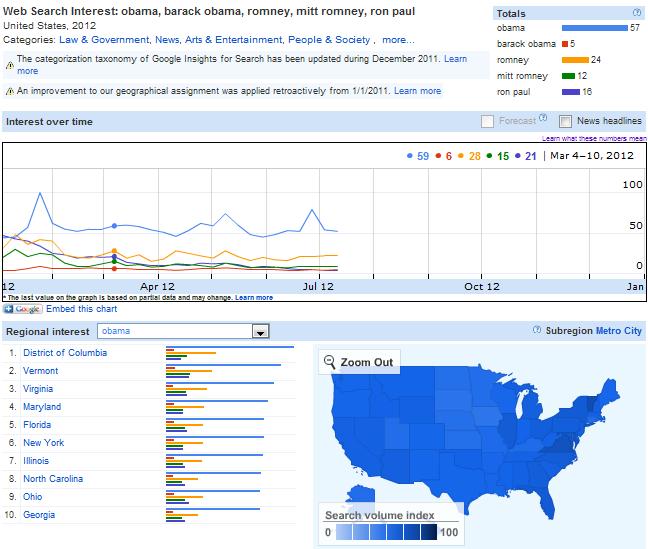The width and height of the screenshot is (648, 549).
Task: Open Florida region link
Action: [37, 425]
